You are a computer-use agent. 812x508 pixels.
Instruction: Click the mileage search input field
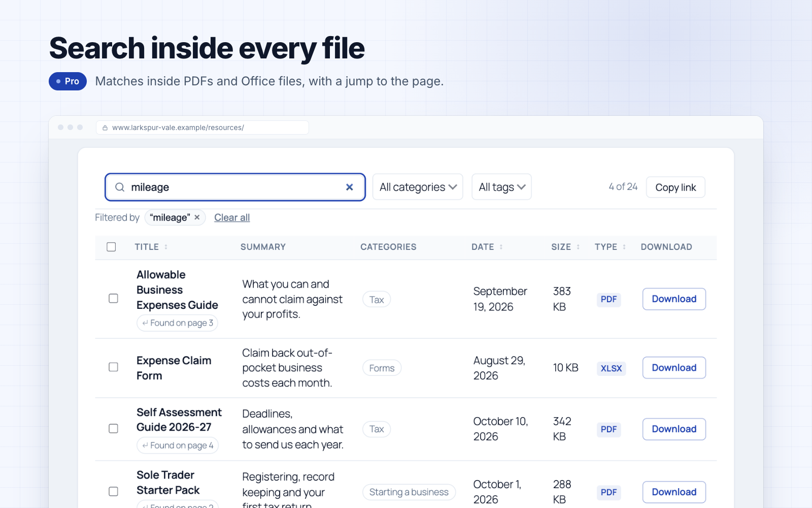pos(235,187)
